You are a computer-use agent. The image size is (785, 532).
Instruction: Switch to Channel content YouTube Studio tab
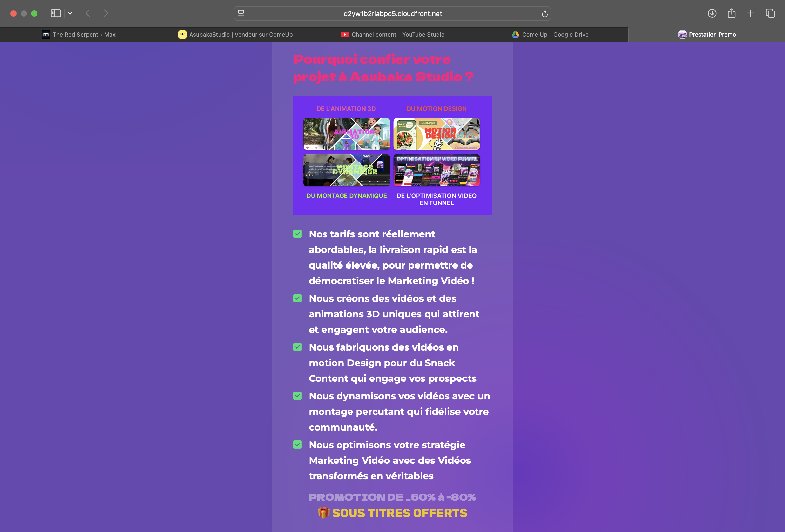[x=392, y=35]
